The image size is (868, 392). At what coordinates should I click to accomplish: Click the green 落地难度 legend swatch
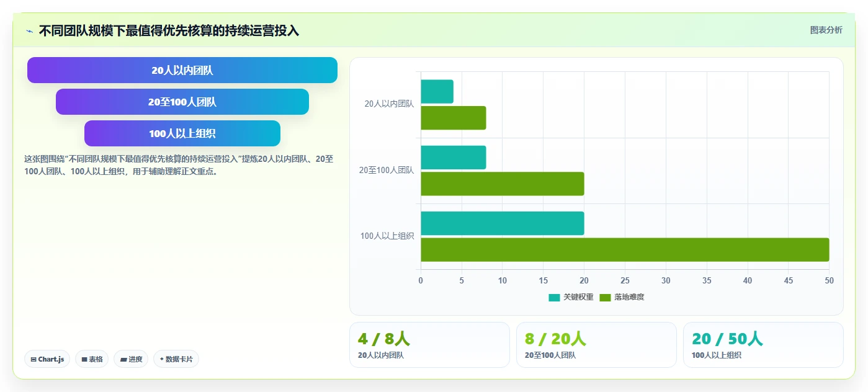coord(605,298)
